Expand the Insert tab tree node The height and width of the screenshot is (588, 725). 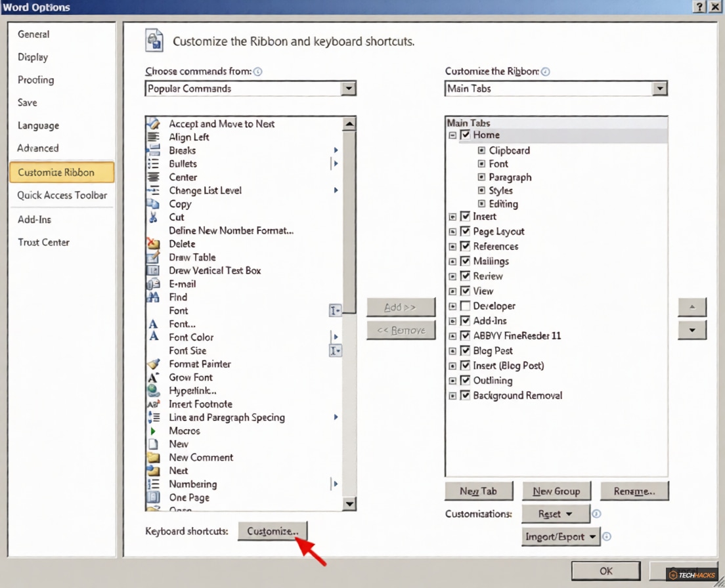452,216
